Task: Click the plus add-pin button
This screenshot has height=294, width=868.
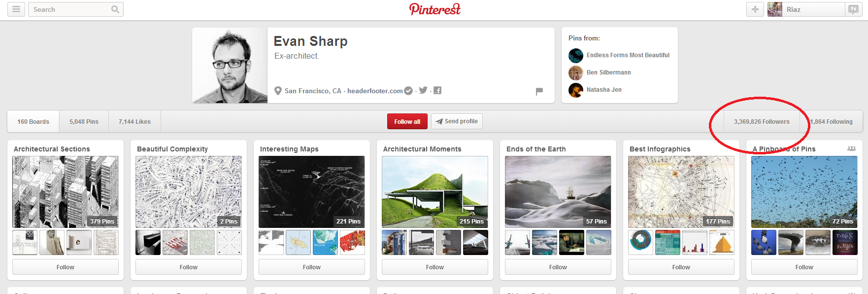Action: pos(755,9)
